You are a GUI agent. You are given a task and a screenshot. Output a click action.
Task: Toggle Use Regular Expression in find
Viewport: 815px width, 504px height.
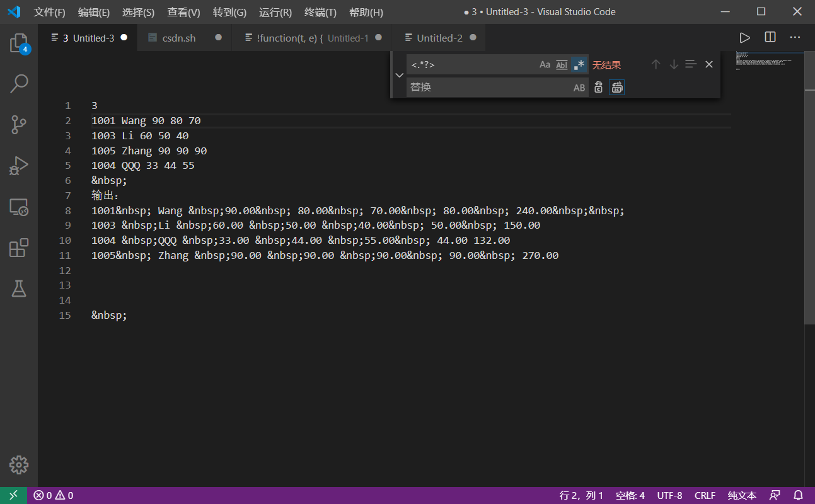[x=580, y=64]
